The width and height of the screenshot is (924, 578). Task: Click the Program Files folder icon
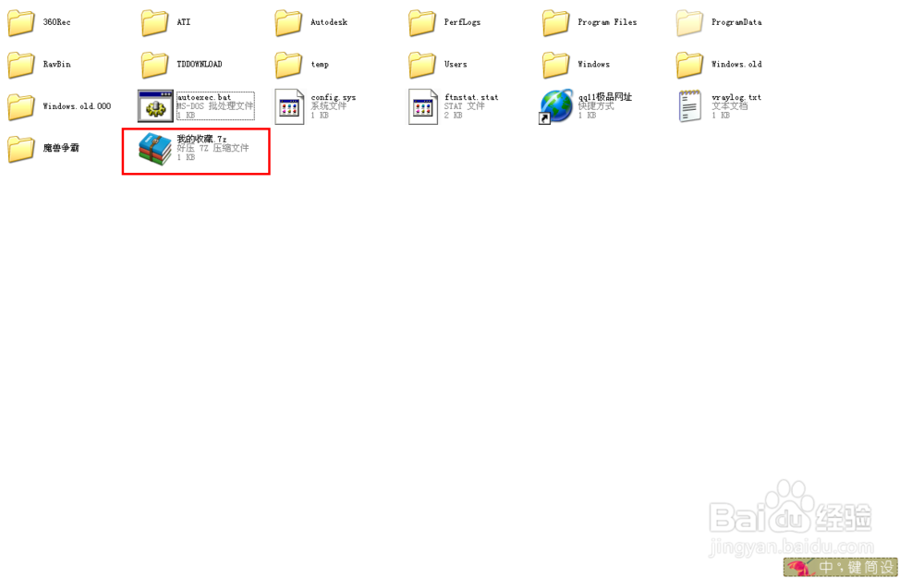click(556, 22)
